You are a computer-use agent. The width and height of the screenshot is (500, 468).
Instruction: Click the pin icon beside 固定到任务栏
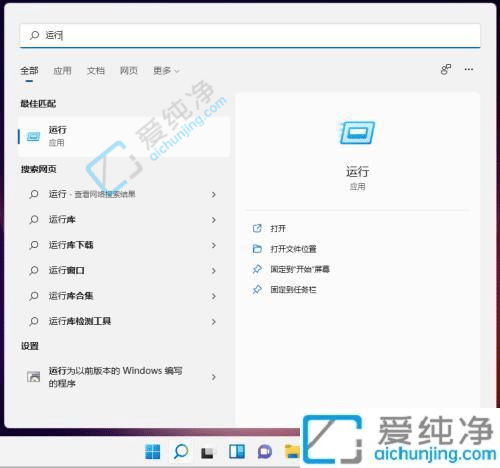257,289
